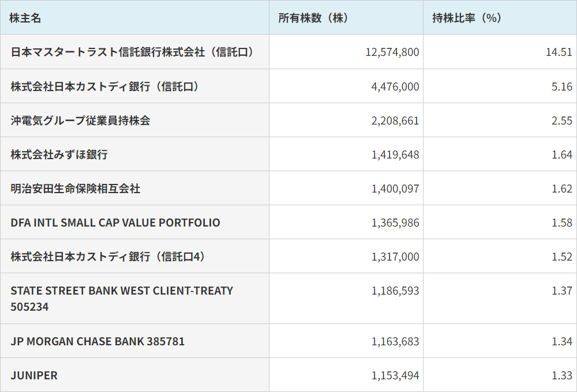Click the ratio value 1.34

pyautogui.click(x=561, y=342)
